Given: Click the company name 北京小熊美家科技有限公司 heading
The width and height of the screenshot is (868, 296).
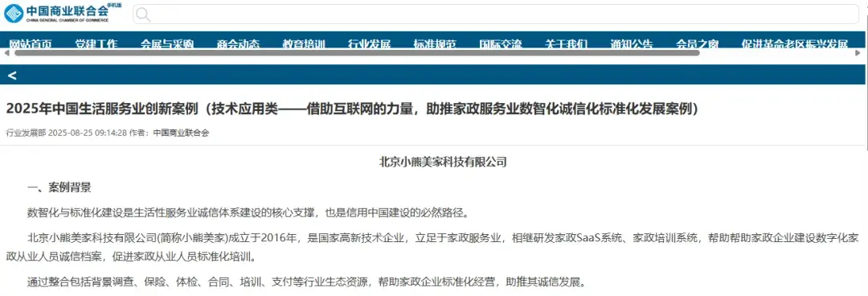Looking at the screenshot, I should (x=443, y=162).
